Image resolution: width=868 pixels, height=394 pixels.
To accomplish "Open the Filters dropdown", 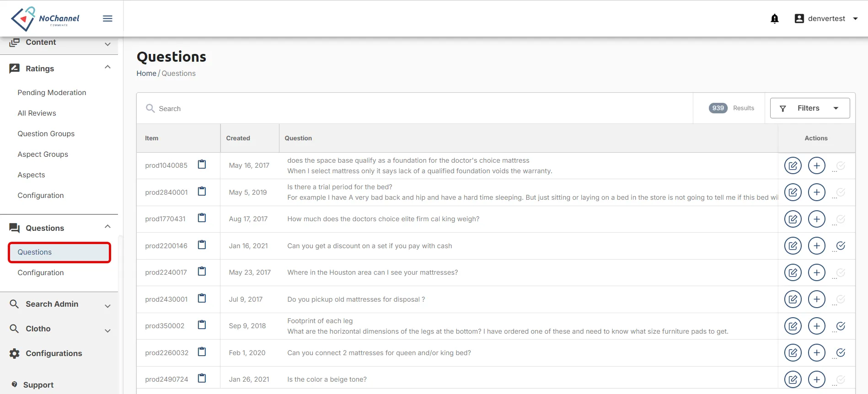I will pos(810,108).
